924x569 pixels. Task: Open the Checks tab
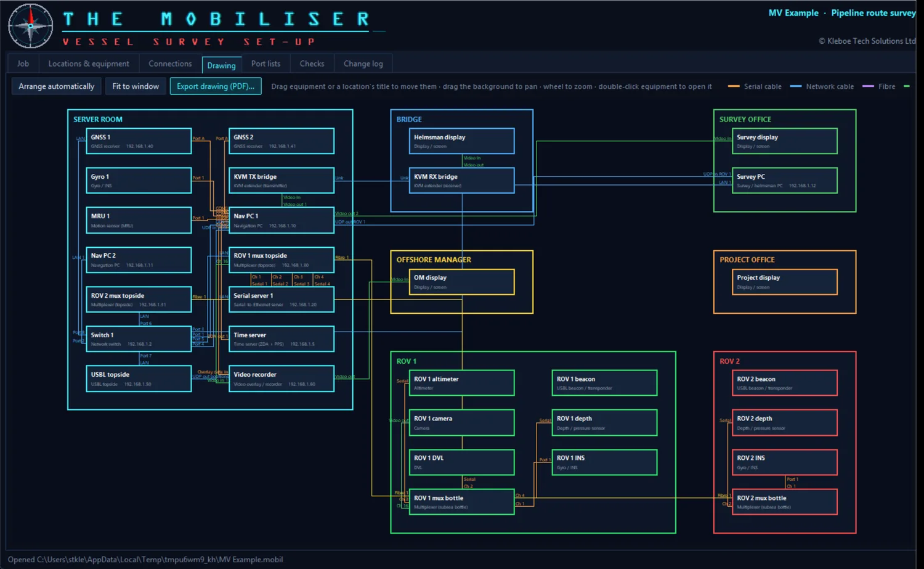(312, 63)
